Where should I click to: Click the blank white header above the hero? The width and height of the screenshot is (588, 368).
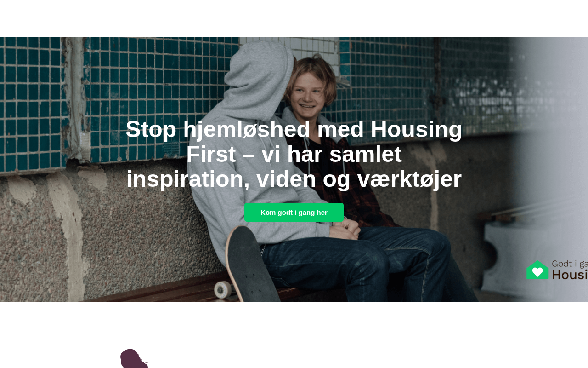pos(294,18)
